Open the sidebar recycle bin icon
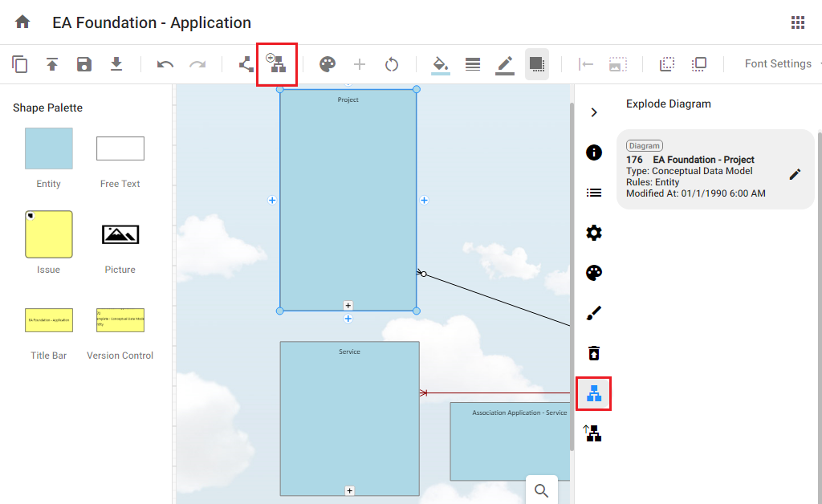 (594, 353)
